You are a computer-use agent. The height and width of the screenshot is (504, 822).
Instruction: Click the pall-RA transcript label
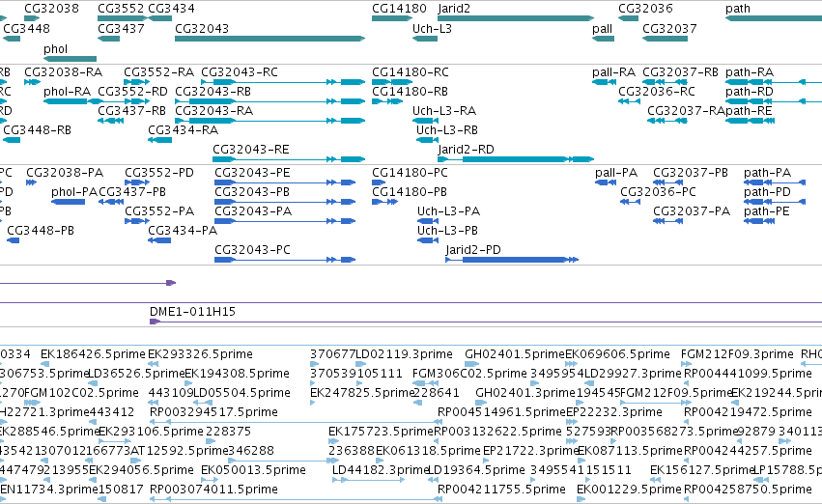[614, 71]
